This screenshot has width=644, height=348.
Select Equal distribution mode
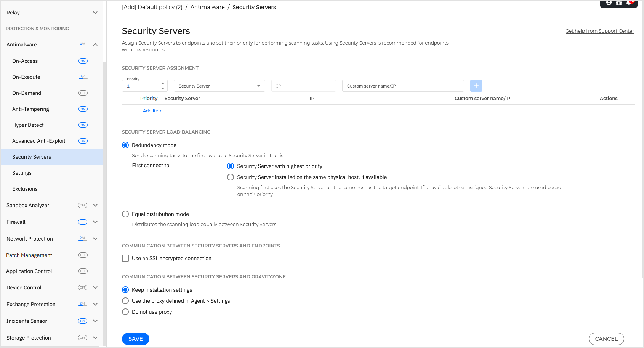[x=125, y=214]
